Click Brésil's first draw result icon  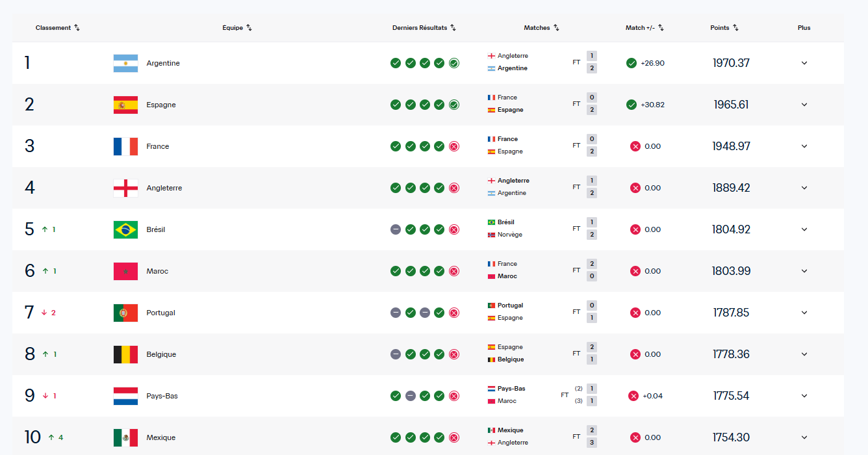coord(396,229)
